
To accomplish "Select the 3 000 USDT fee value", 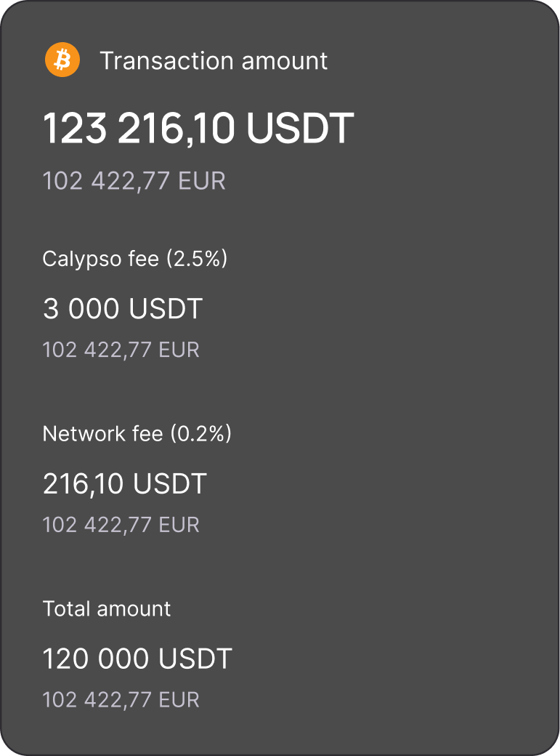I will tap(122, 309).
